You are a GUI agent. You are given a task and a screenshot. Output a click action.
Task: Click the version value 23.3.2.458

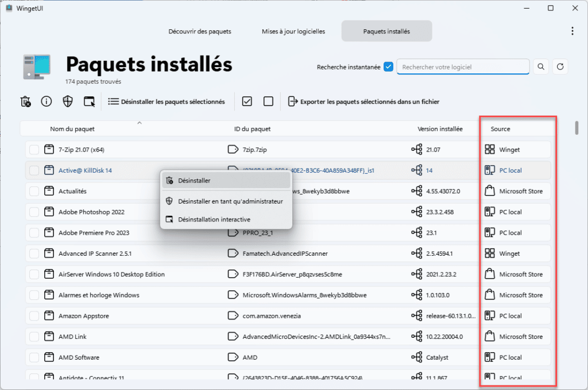tap(440, 212)
